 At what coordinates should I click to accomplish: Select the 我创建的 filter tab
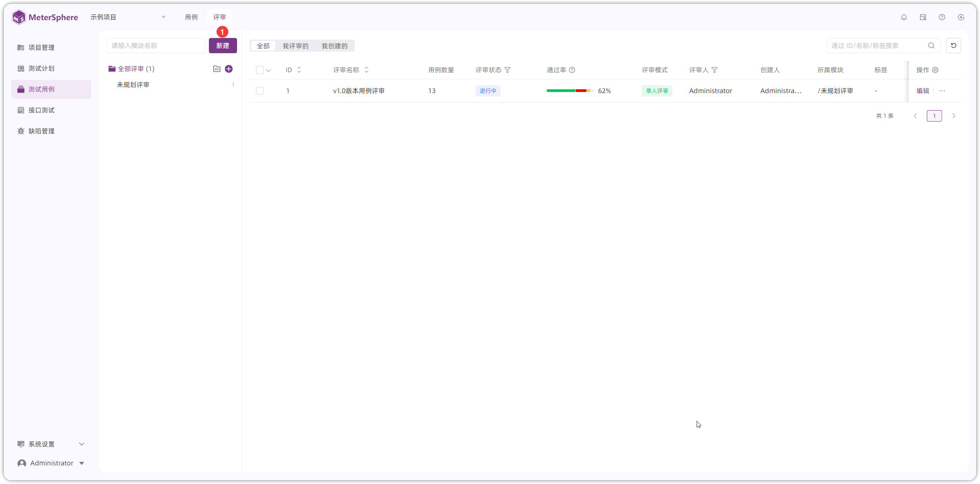(x=334, y=46)
